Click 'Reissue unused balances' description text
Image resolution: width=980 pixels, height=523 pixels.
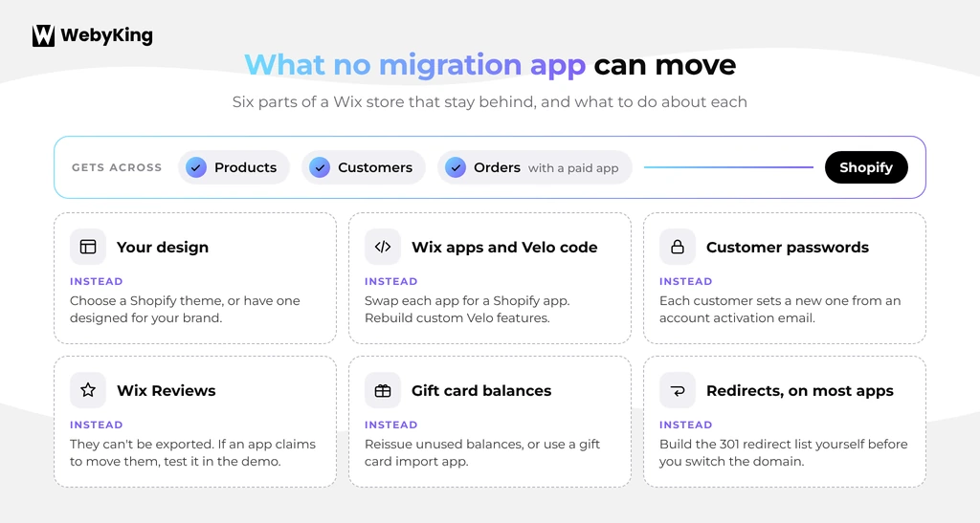pyautogui.click(x=482, y=453)
